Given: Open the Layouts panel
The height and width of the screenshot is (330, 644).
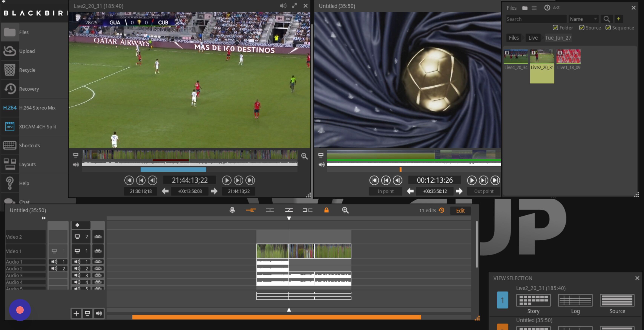Looking at the screenshot, I should [x=28, y=164].
